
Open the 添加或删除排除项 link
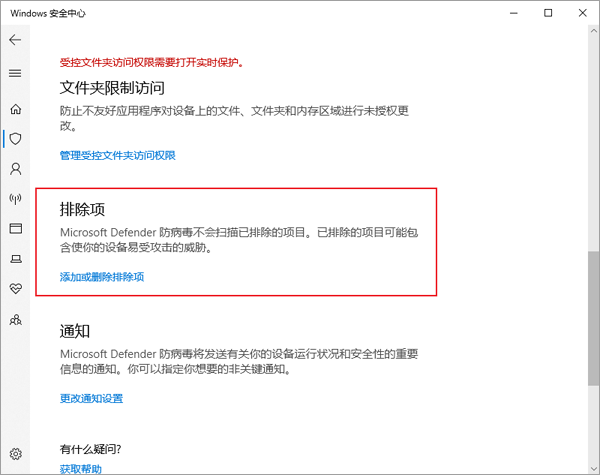point(102,277)
